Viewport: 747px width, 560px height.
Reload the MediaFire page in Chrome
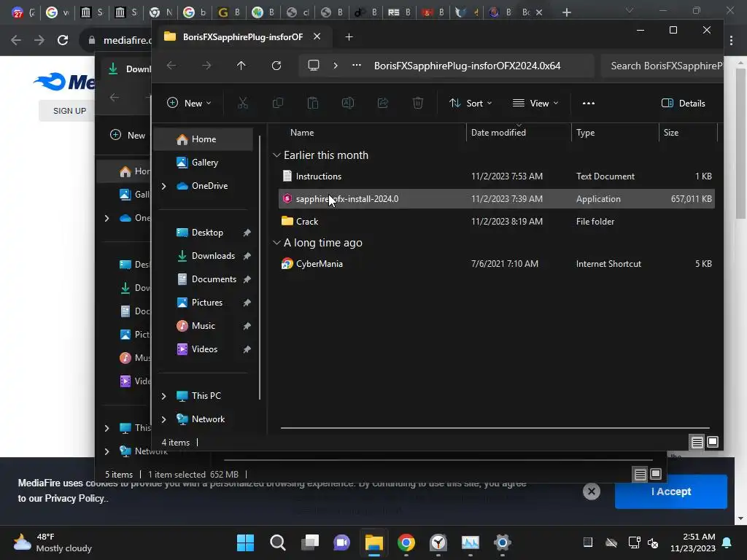pos(63,40)
